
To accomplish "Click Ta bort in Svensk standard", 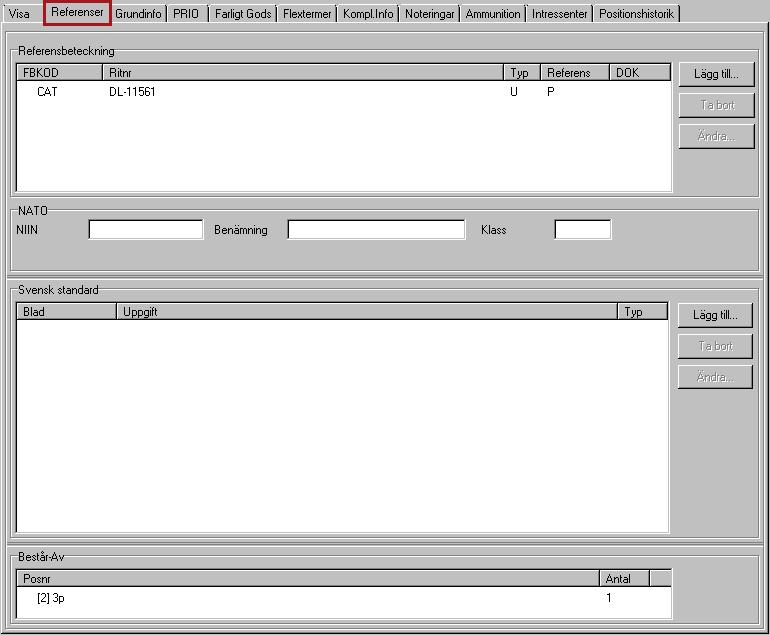I will click(x=715, y=346).
